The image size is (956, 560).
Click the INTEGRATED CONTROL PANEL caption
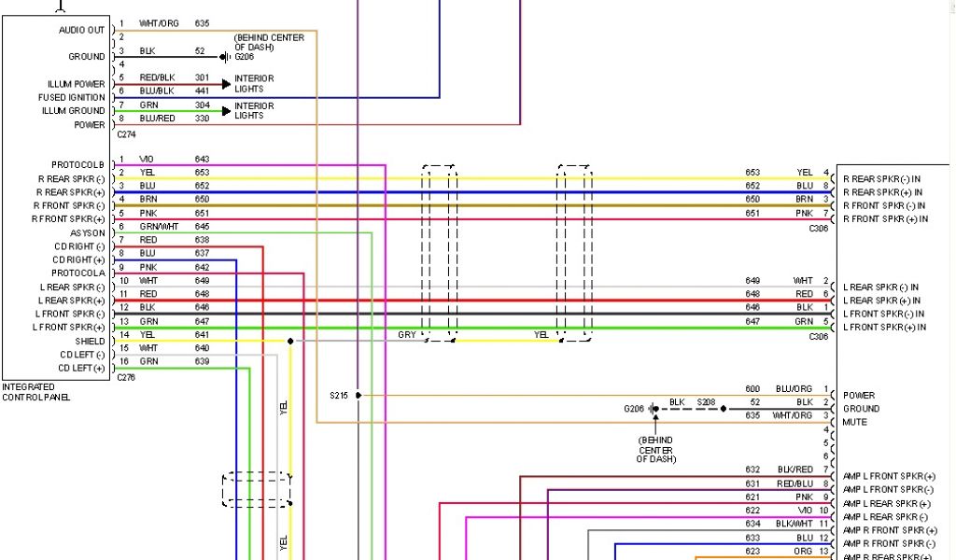pyautogui.click(x=35, y=392)
